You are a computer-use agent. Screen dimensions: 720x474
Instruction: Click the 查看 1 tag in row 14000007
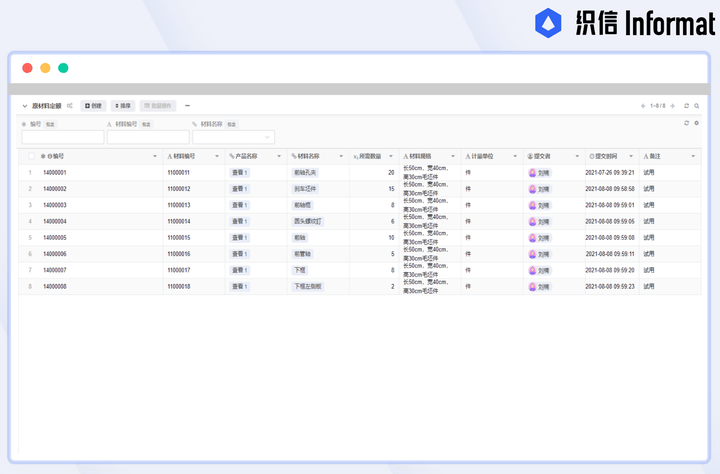pos(240,271)
